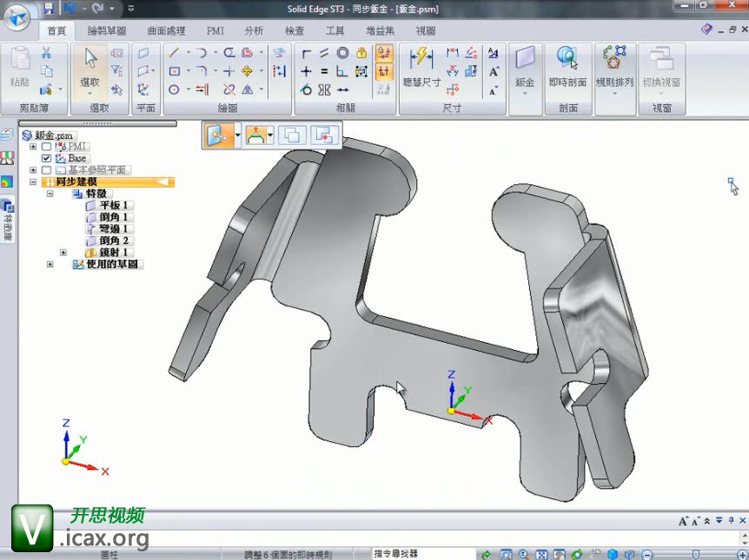Viewport: 749px width, 560px height.
Task: Save the document from quick access toolbar
Action: pyautogui.click(x=49, y=8)
